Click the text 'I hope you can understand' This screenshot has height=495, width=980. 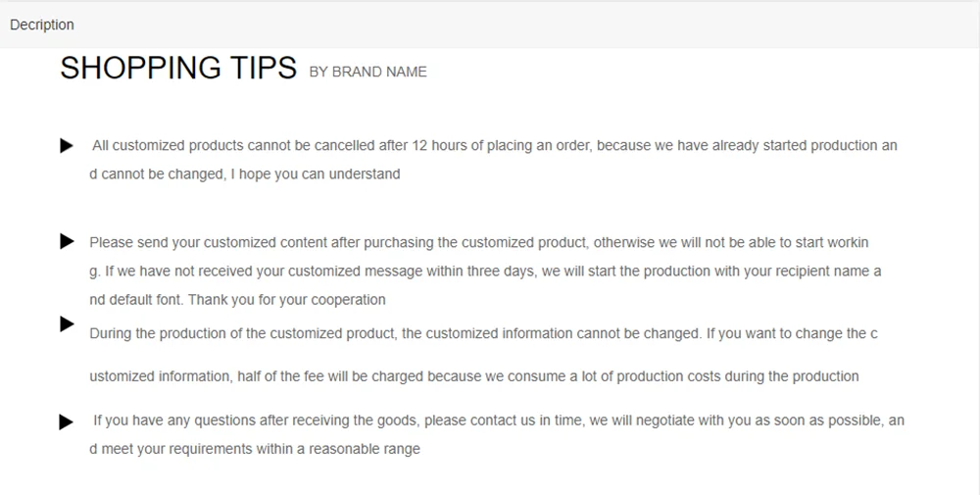click(x=316, y=173)
